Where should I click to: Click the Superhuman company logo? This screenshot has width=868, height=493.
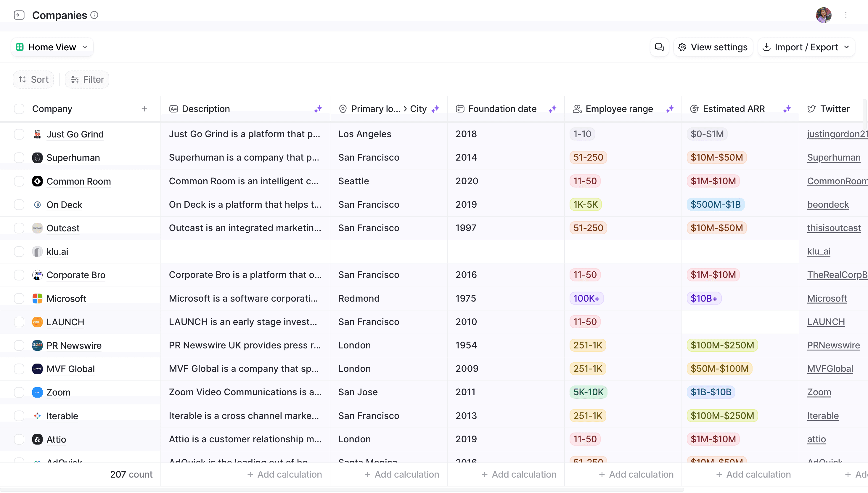[37, 158]
